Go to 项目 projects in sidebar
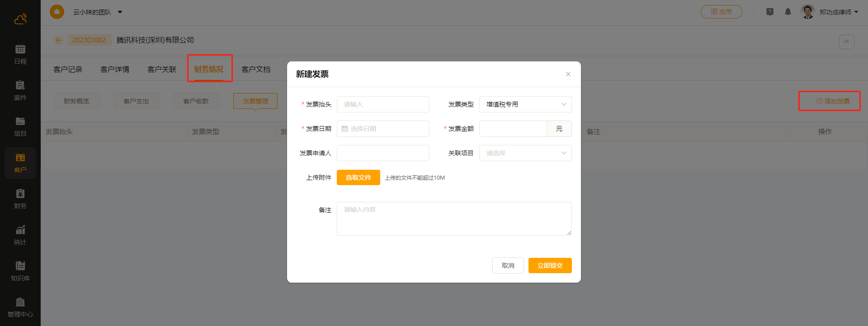The width and height of the screenshot is (868, 326). point(20,126)
